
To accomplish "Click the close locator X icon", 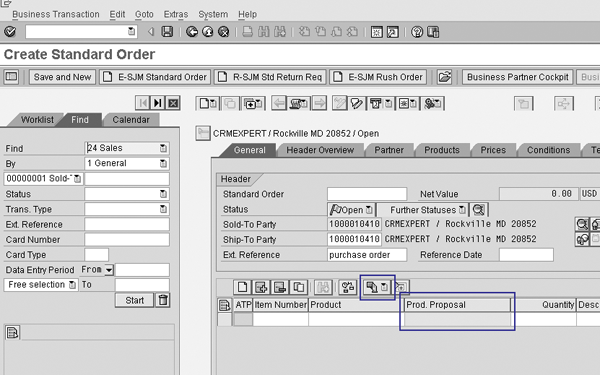I will click(173, 103).
